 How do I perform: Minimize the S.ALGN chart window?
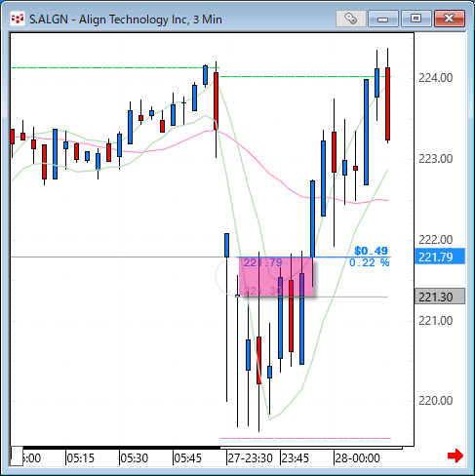click(x=383, y=19)
